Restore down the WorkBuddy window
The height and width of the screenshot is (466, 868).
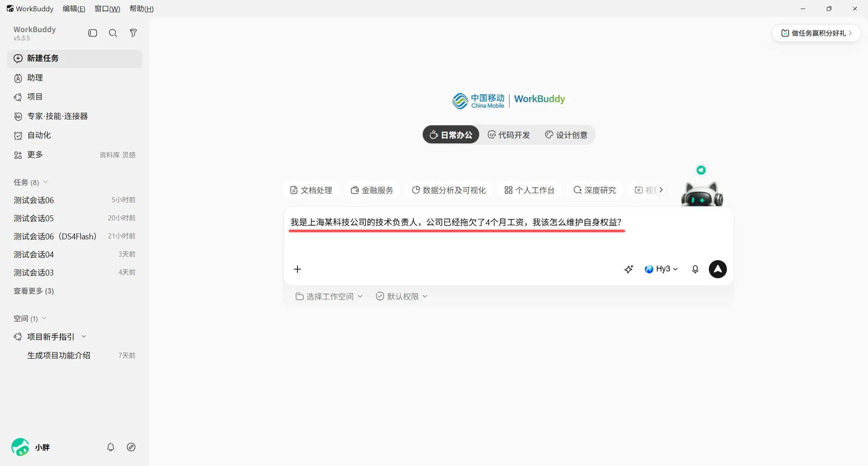(x=829, y=9)
